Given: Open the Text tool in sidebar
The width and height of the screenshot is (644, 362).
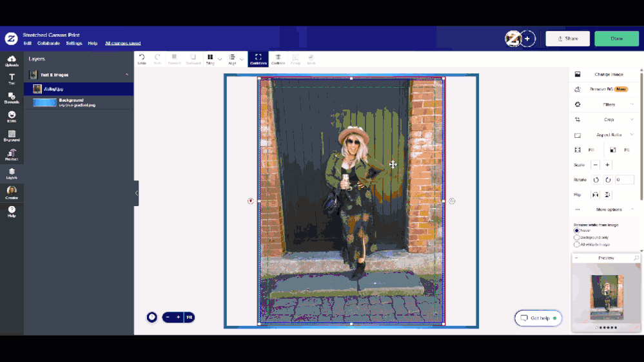Looking at the screenshot, I should (x=12, y=79).
